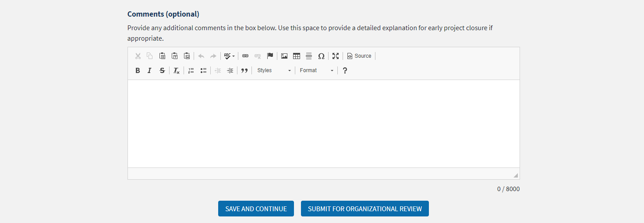644x223 pixels.
Task: Insert an anchor flag
Action: point(270,56)
